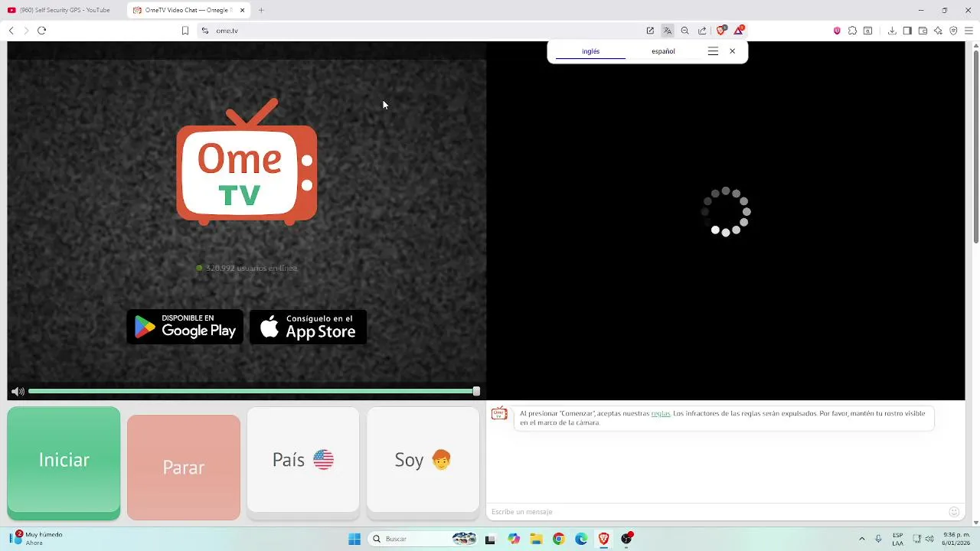
Task: Open the Extensions puzzle icon
Action: coord(852,31)
